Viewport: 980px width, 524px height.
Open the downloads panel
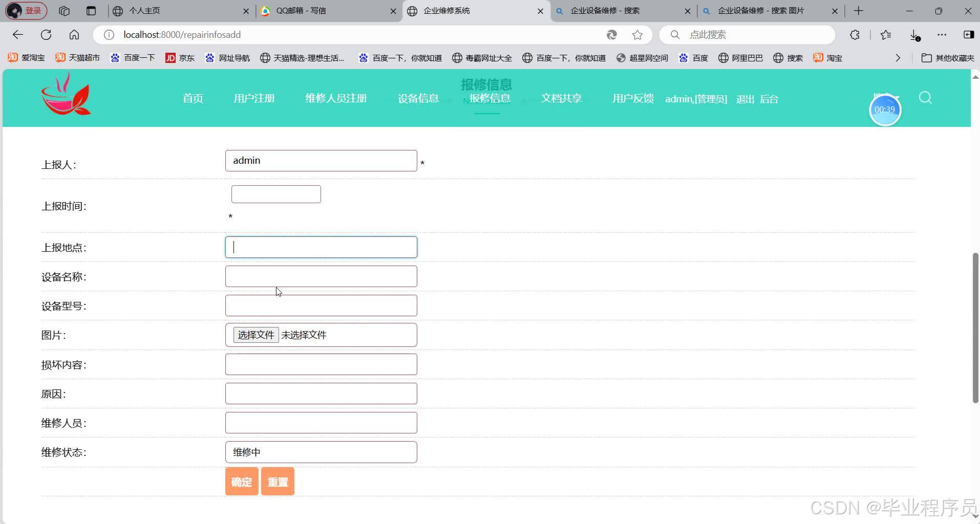pyautogui.click(x=914, y=35)
